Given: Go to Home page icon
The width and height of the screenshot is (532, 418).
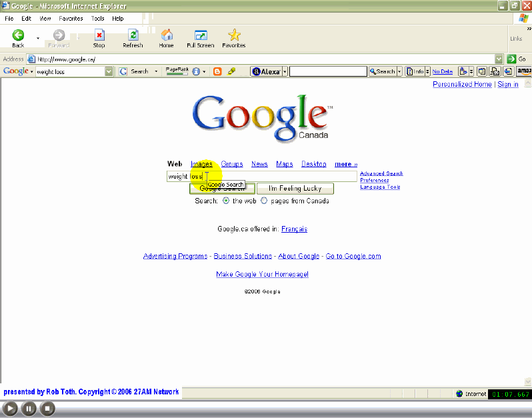Looking at the screenshot, I should click(x=167, y=37).
